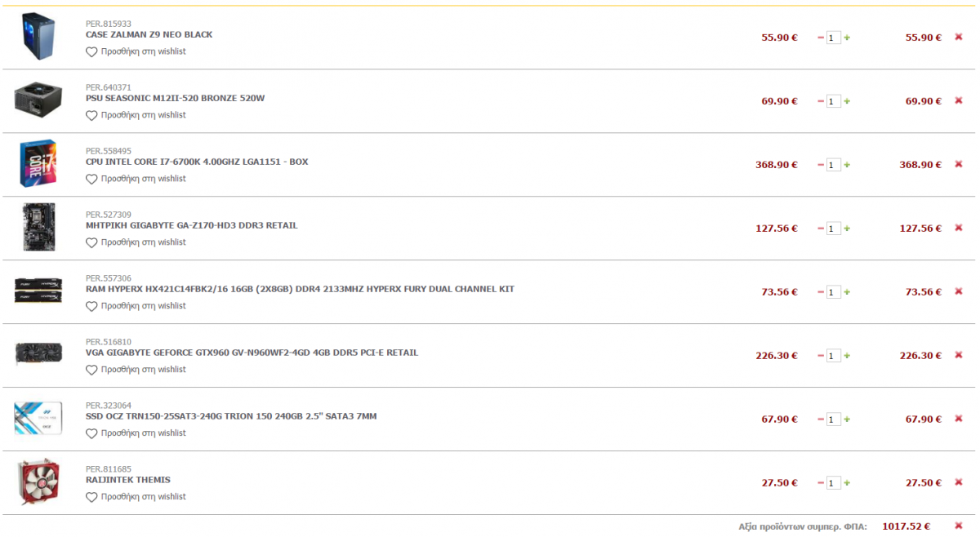This screenshot has height=537, width=980.
Task: Add Raijintek Themis to wishlist
Action: click(136, 497)
